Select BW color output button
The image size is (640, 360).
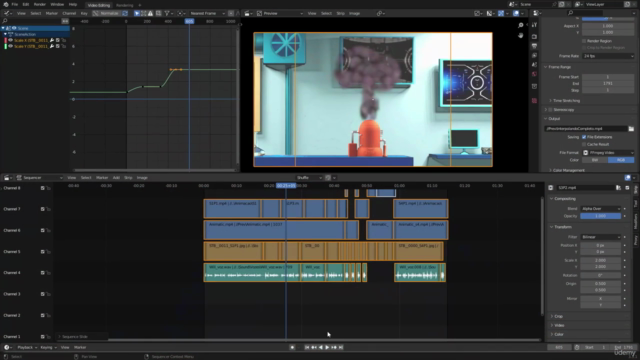pos(595,160)
